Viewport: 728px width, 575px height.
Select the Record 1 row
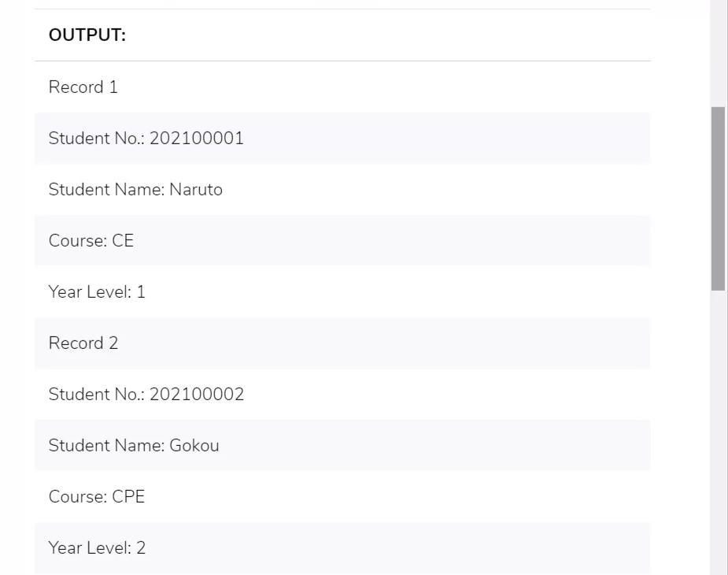click(x=342, y=87)
